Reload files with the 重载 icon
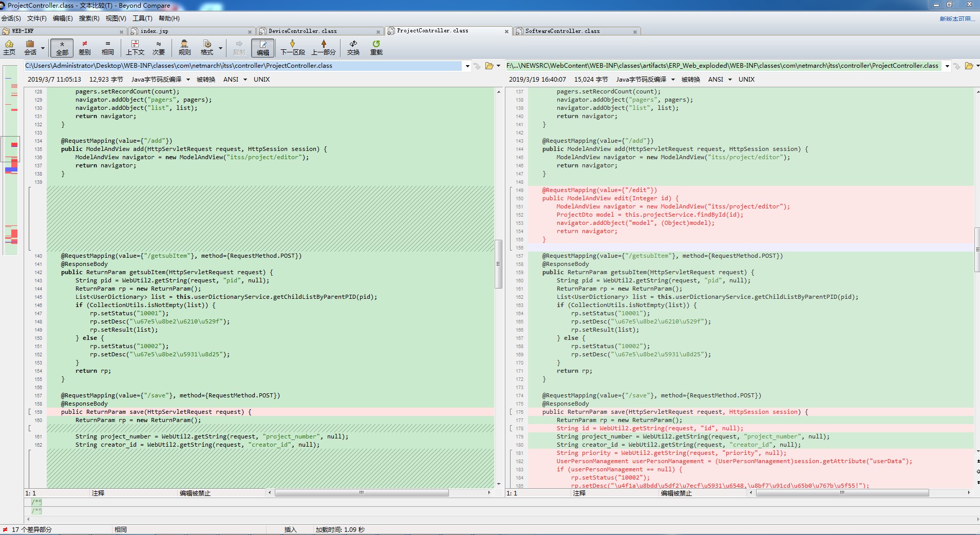The height and width of the screenshot is (535, 980). [376, 47]
